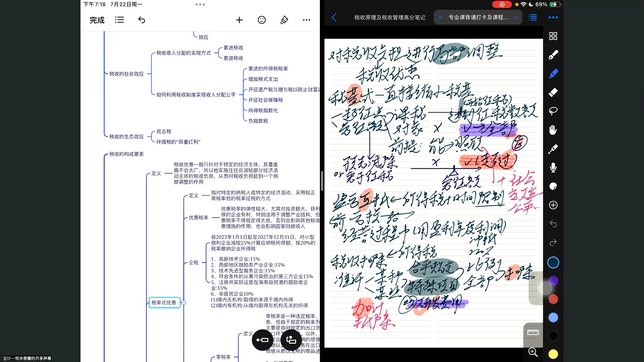Pick the yellow color swatch
This screenshot has width=644, height=362.
point(553,354)
